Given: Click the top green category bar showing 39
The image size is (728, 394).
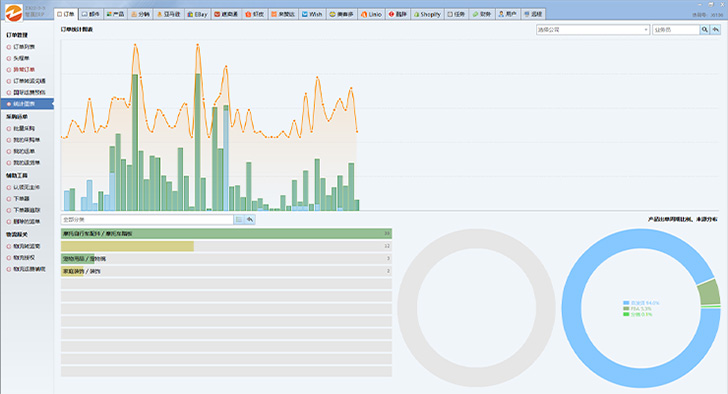Looking at the screenshot, I should click(x=226, y=233).
